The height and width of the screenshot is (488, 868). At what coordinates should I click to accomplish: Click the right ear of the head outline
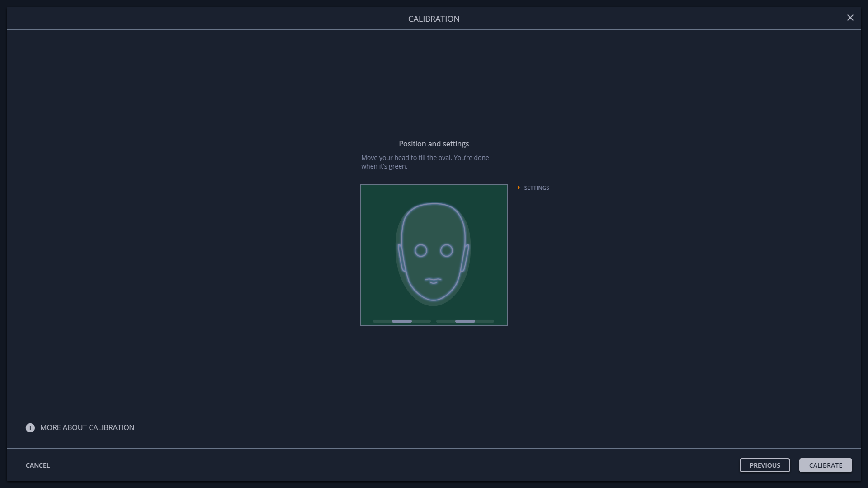pos(465,258)
